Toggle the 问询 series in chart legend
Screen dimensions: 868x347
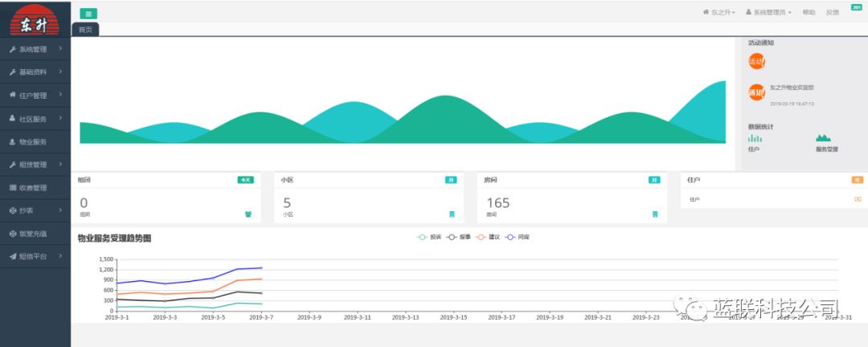(517, 237)
